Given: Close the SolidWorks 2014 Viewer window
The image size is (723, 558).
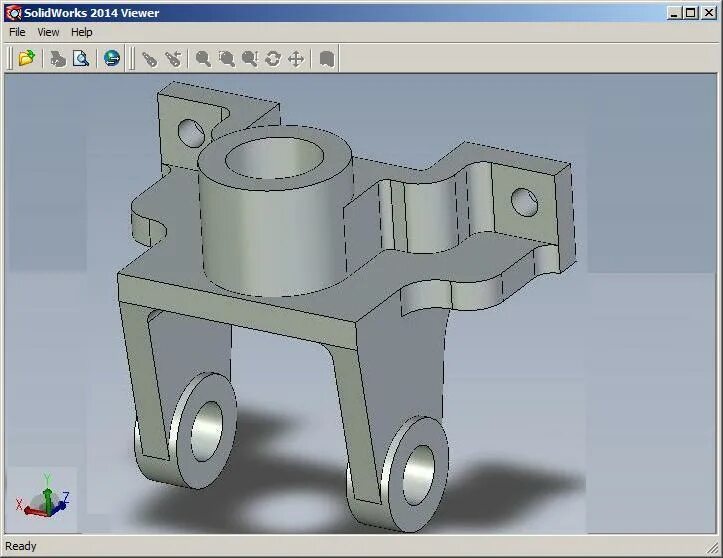Looking at the screenshot, I should [709, 13].
